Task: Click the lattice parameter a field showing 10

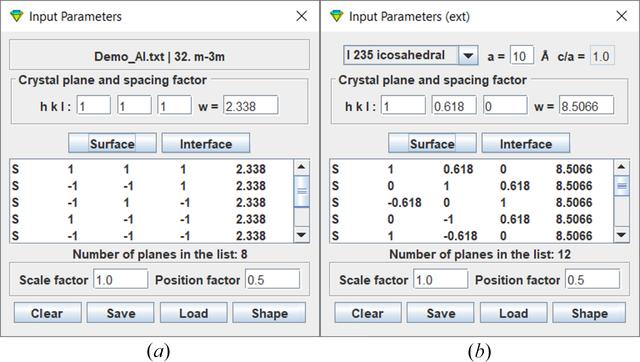Action: (x=522, y=56)
